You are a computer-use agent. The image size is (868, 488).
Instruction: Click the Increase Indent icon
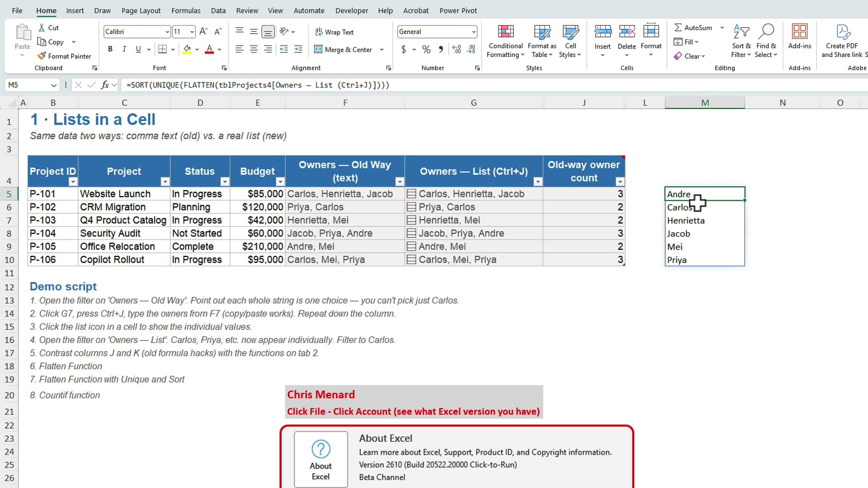coord(298,49)
